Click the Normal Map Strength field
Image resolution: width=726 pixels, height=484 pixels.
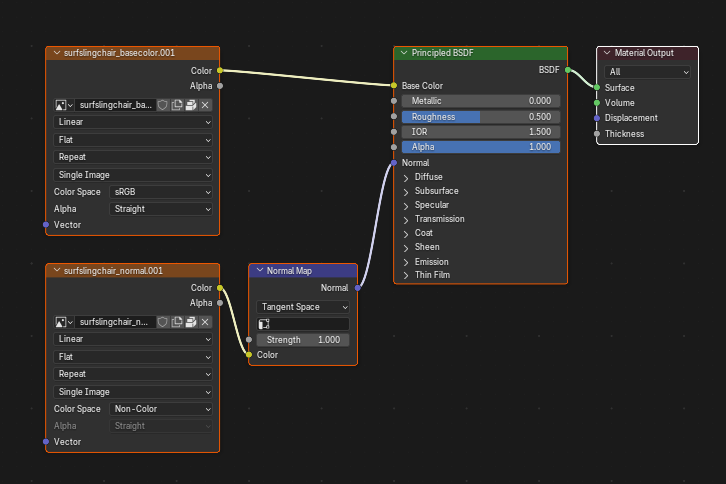point(303,340)
